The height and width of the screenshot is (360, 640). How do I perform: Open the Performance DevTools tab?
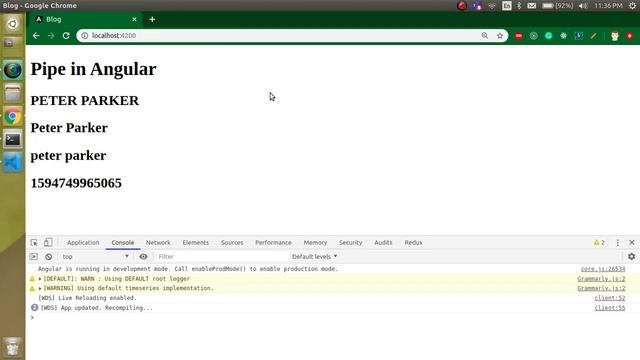click(x=273, y=242)
